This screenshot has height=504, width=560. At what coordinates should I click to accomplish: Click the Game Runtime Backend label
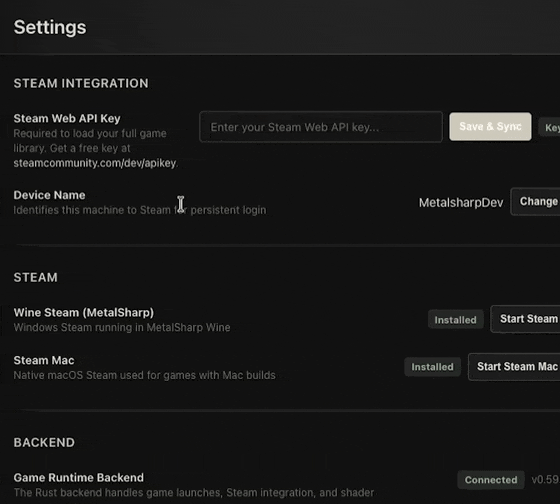(79, 478)
